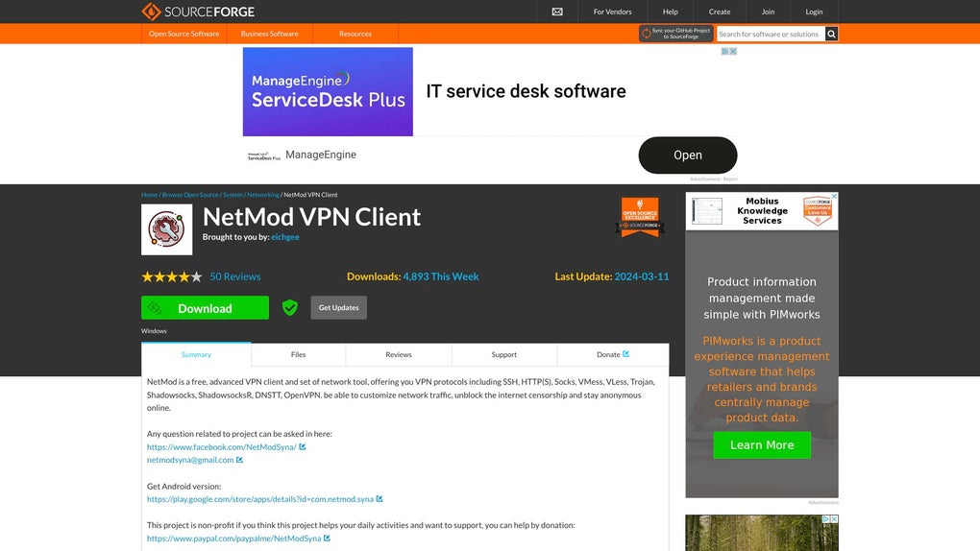Open the Create link in header
The height and width of the screenshot is (551, 980).
click(x=720, y=12)
